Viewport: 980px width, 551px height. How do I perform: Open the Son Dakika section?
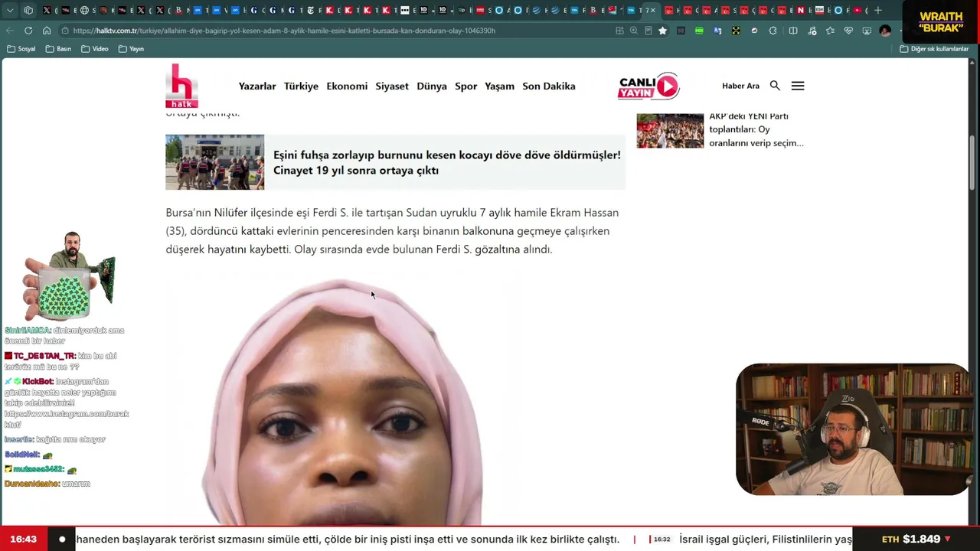click(x=549, y=86)
